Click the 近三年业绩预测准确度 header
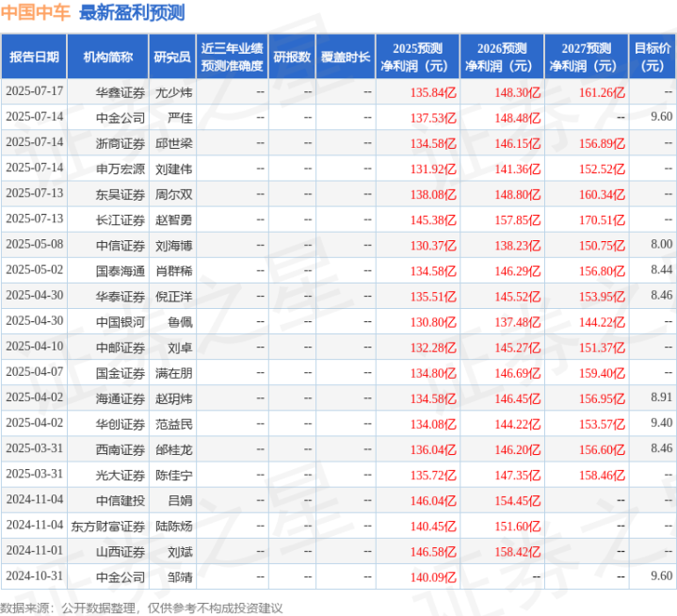The width and height of the screenshot is (677, 616). tap(232, 57)
